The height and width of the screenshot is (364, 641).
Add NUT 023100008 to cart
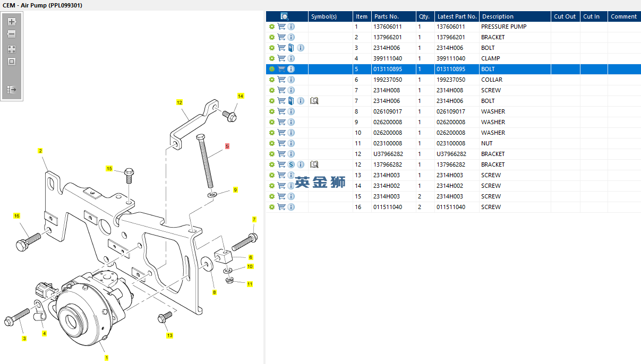pos(281,143)
